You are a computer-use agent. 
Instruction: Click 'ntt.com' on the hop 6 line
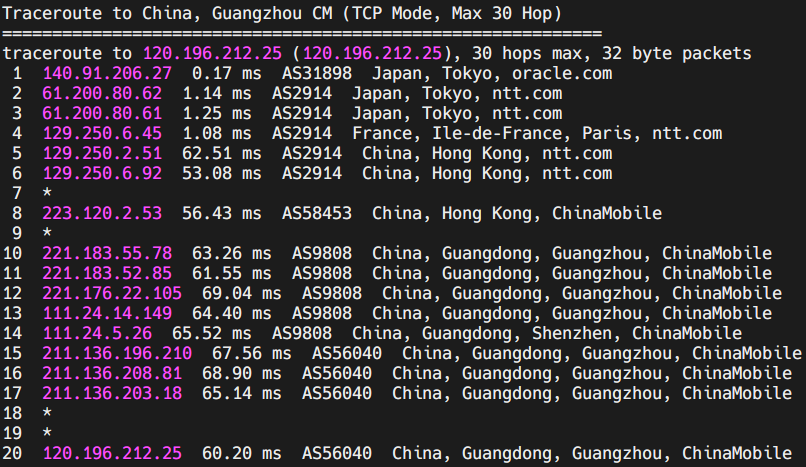point(577,174)
